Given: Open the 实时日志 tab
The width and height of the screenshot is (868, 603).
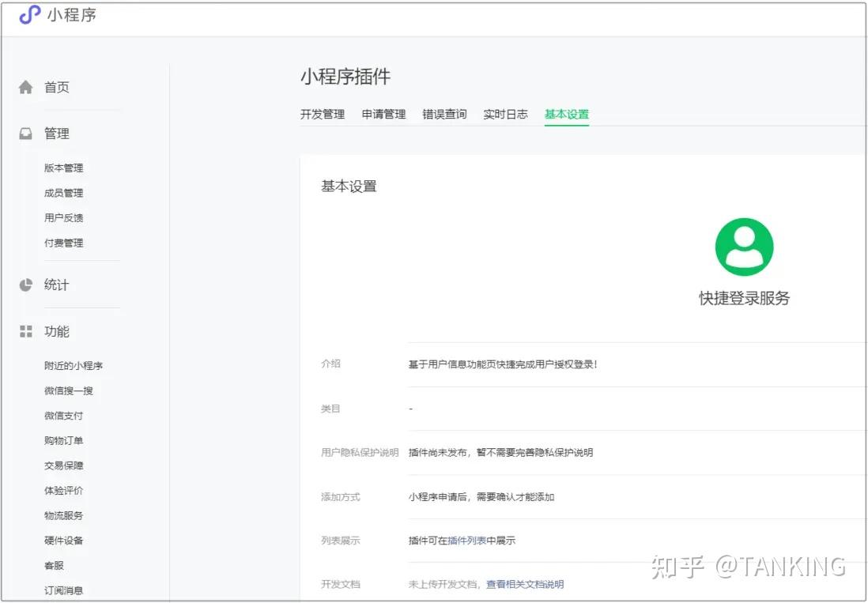Looking at the screenshot, I should coord(505,115).
